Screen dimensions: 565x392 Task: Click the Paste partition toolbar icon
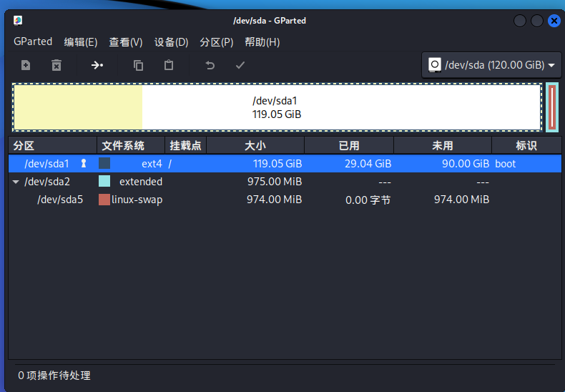169,65
